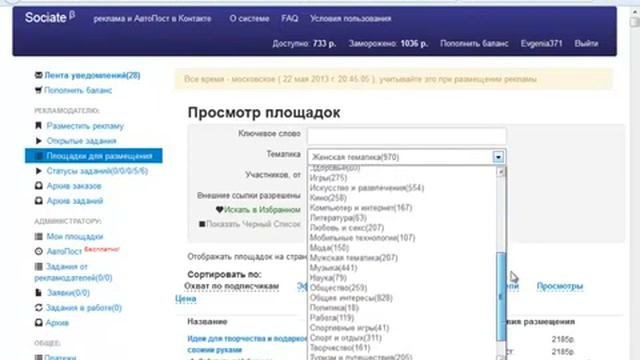This screenshot has height=360, width=640.
Task: Pick Мобильные технологии(107) option
Action: click(x=362, y=238)
